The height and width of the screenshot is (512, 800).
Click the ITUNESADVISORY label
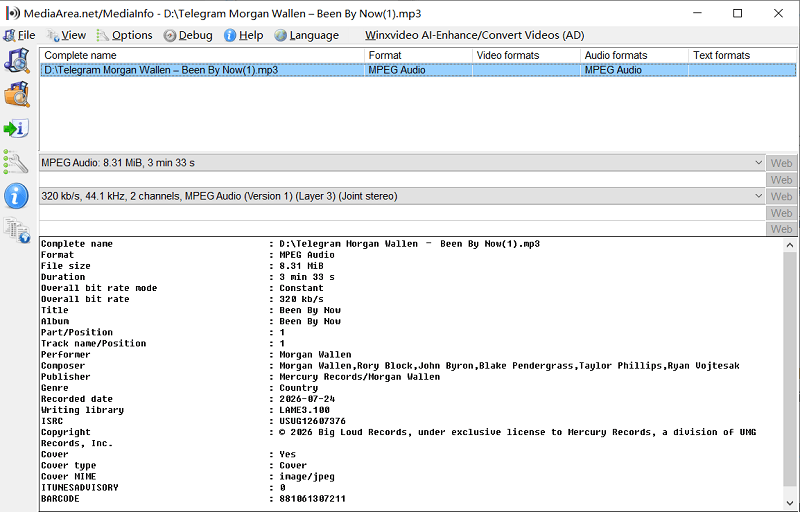80,488
